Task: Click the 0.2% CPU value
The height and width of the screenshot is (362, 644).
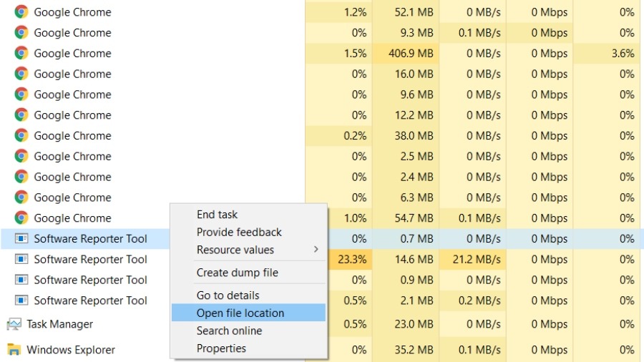Action: (355, 136)
